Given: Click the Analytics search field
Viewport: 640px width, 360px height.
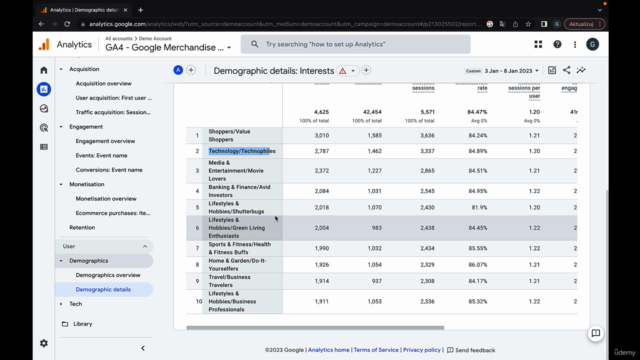Looking at the screenshot, I should 356,44.
